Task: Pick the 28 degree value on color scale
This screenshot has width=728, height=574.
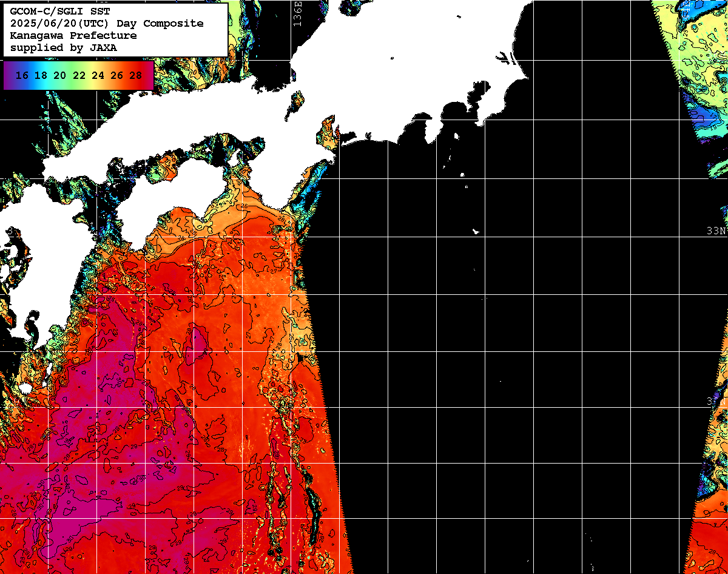Action: click(x=136, y=75)
